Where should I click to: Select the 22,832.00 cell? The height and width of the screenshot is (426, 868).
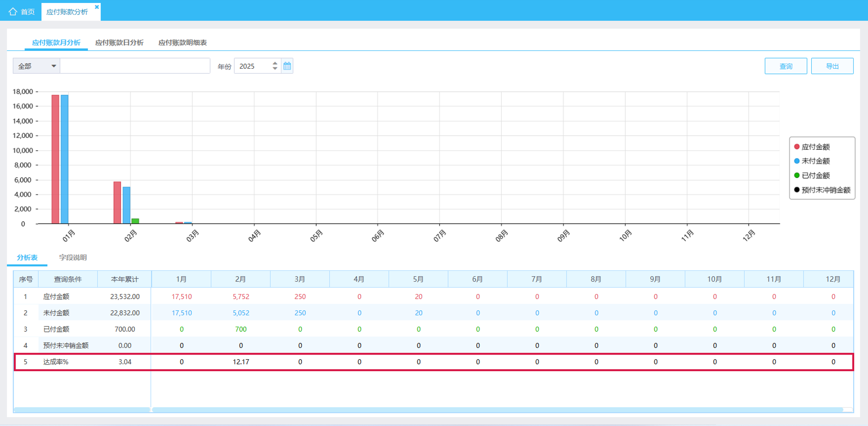point(125,313)
